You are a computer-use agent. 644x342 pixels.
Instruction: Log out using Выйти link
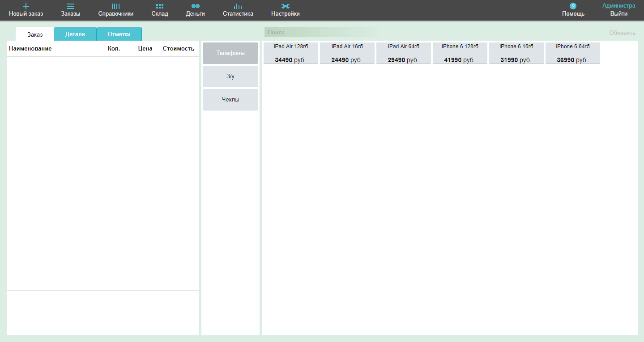click(x=618, y=14)
